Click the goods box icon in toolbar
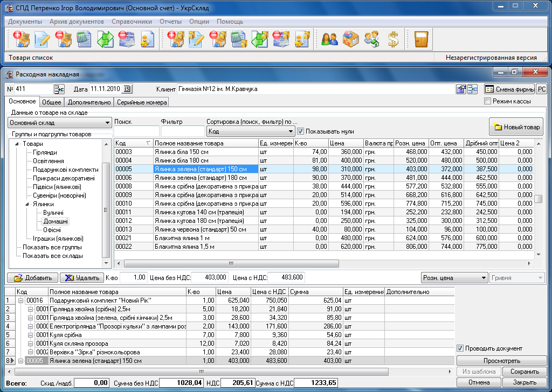Image resolution: width=552 pixels, height=392 pixels. tap(350, 39)
